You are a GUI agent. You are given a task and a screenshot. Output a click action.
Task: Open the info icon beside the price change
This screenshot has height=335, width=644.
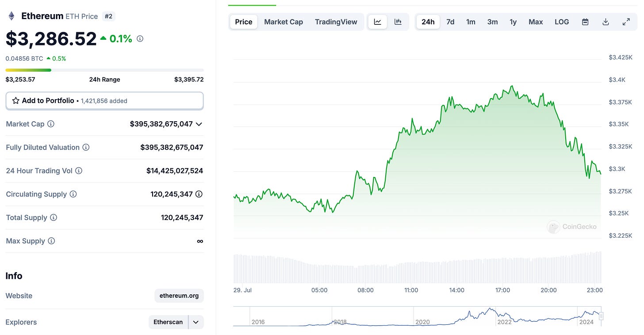tap(140, 39)
